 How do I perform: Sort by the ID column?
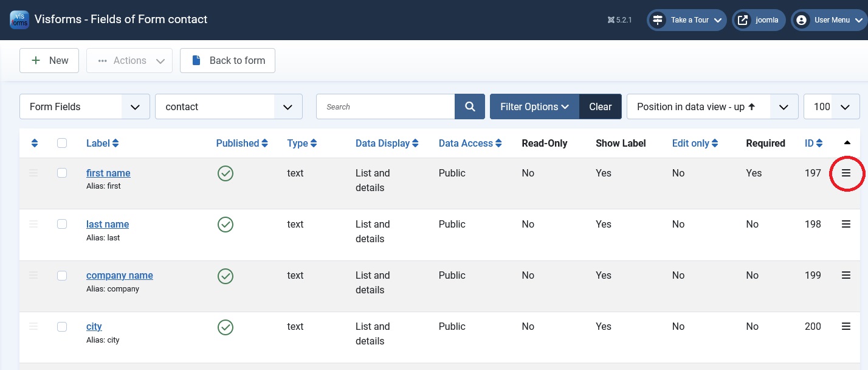coord(814,143)
